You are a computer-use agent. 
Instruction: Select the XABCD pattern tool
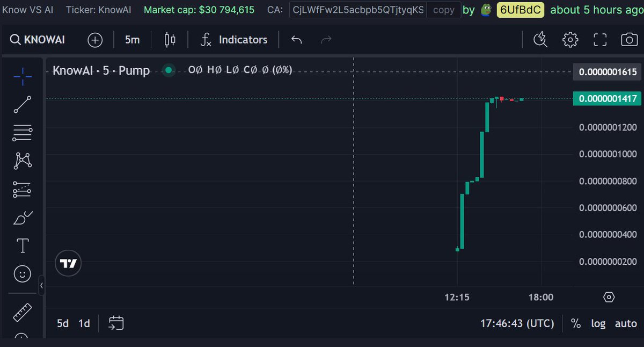[23, 160]
